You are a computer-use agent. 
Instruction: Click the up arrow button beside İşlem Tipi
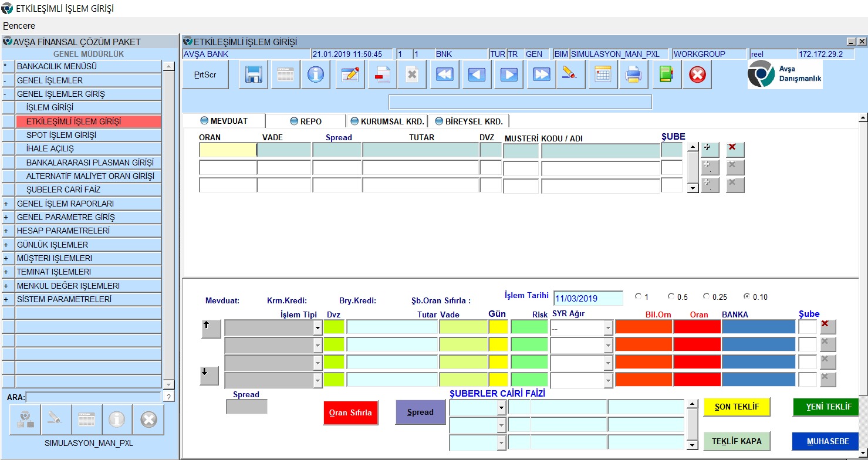tap(211, 329)
